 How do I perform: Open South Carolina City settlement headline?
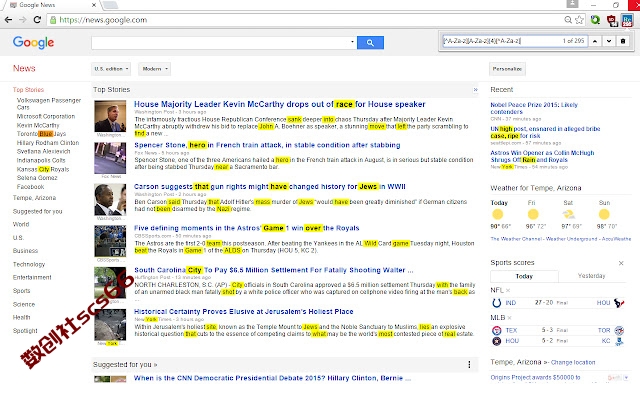[273, 270]
